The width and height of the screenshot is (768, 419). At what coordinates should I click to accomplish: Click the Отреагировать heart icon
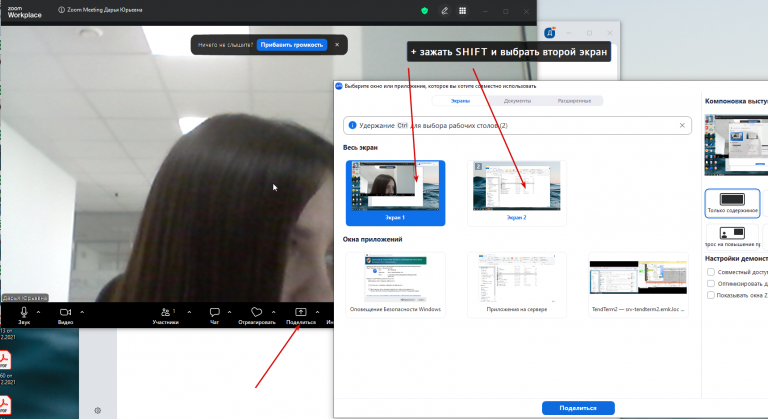click(256, 312)
